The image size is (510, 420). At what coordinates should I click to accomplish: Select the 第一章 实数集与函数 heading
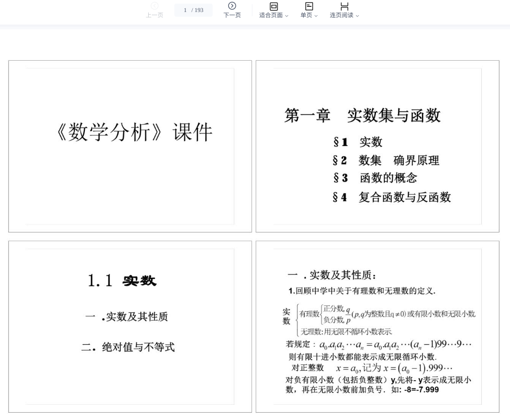(x=362, y=116)
